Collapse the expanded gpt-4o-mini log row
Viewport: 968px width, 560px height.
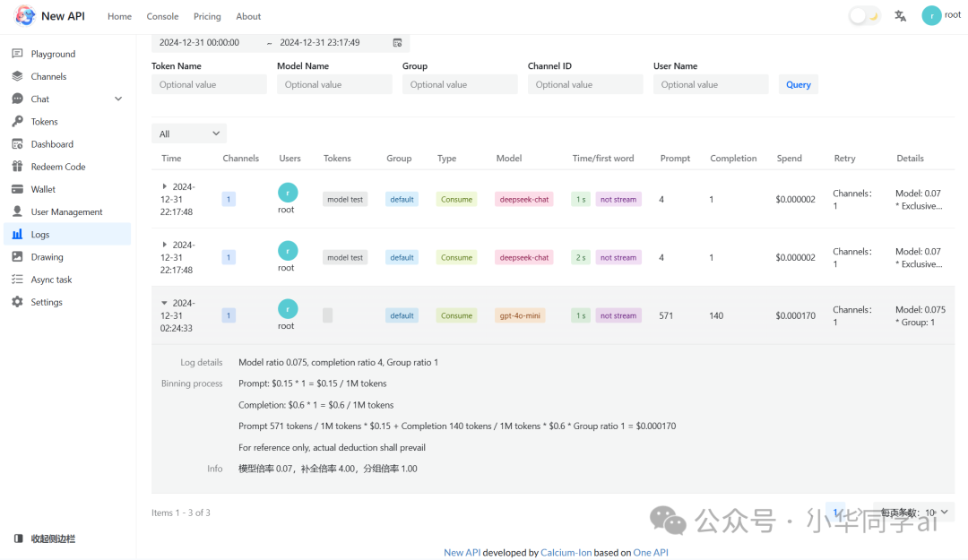pyautogui.click(x=164, y=303)
